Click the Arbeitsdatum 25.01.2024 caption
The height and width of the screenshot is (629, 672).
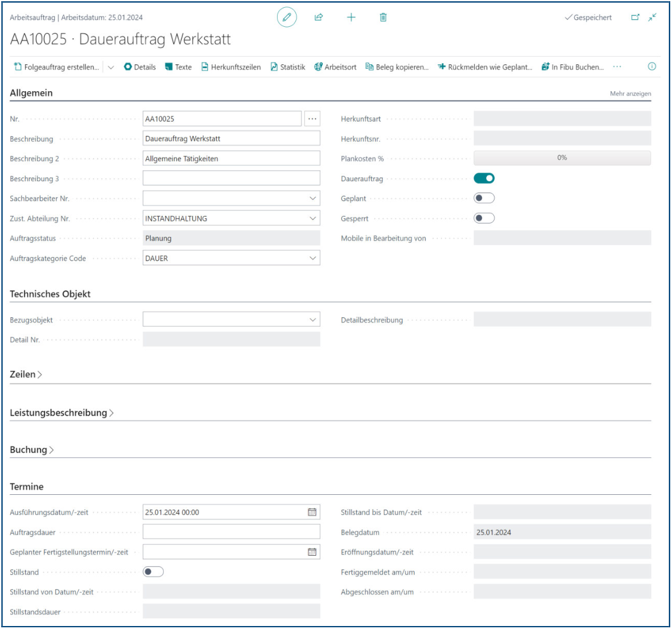click(x=102, y=17)
